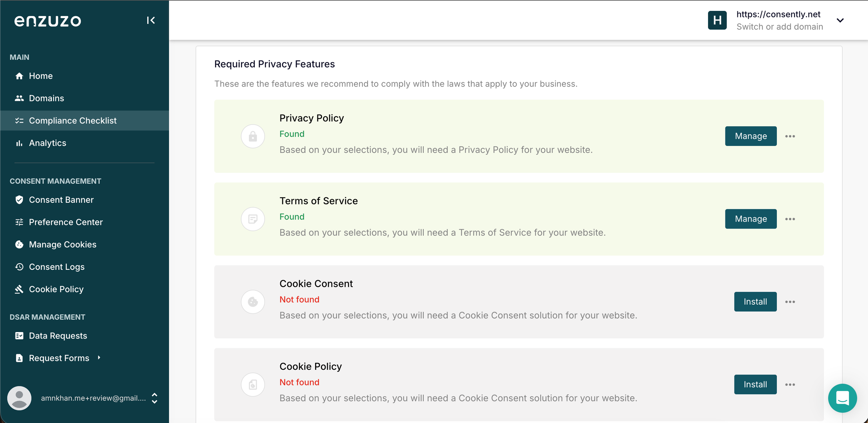Click Not found under Cookie Policy card
Image resolution: width=868 pixels, height=423 pixels.
[299, 382]
